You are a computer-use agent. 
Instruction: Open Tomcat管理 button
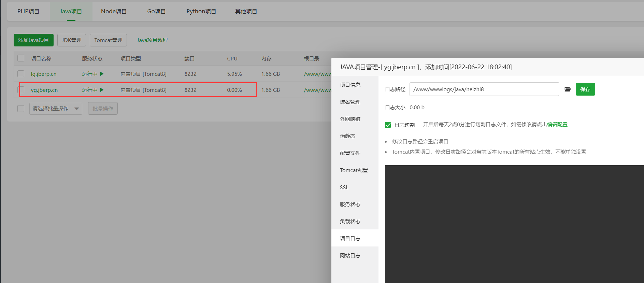click(x=108, y=40)
